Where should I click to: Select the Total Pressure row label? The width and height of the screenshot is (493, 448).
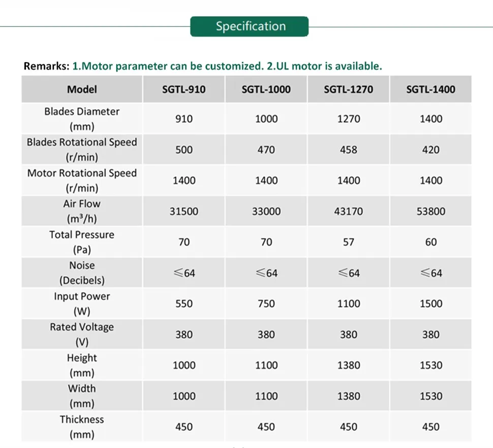(x=82, y=242)
